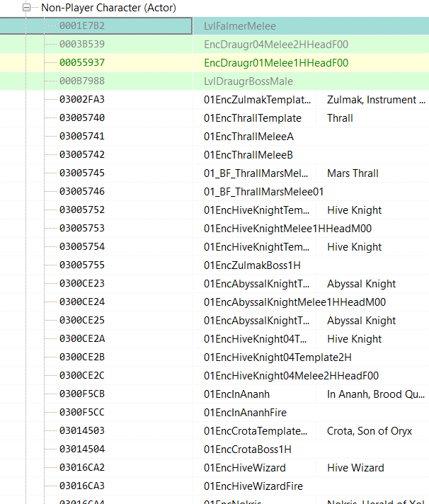Viewport: 429px width, 504px height.
Task: Select record 03005745
Action: point(82,173)
